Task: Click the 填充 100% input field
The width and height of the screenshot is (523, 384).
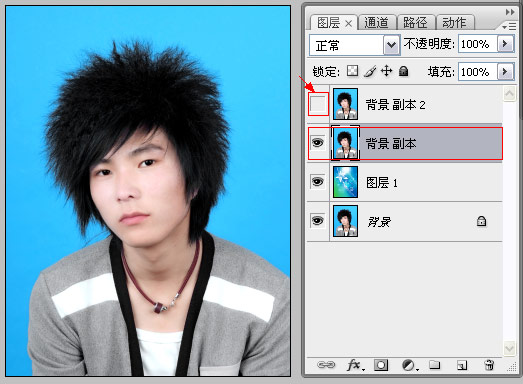Action: [478, 71]
